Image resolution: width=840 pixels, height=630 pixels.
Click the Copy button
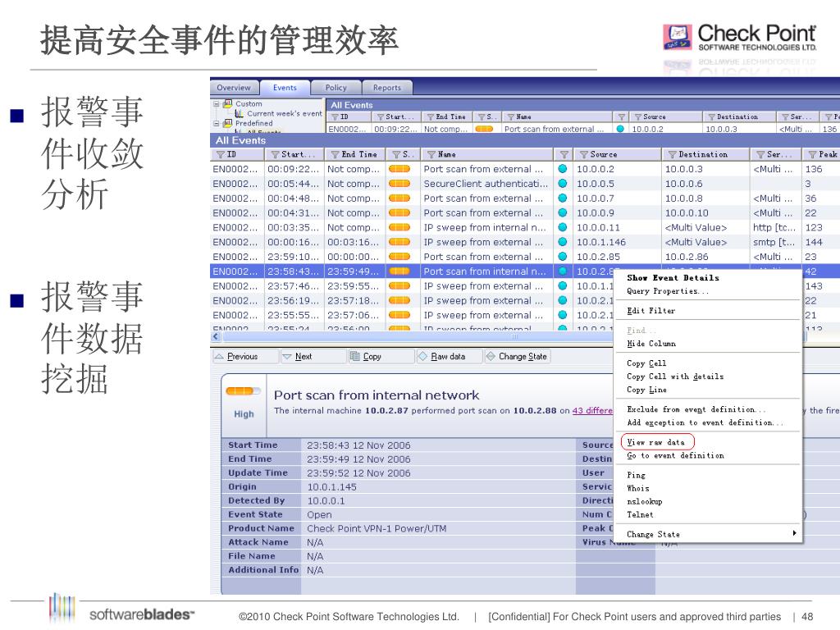(x=381, y=356)
